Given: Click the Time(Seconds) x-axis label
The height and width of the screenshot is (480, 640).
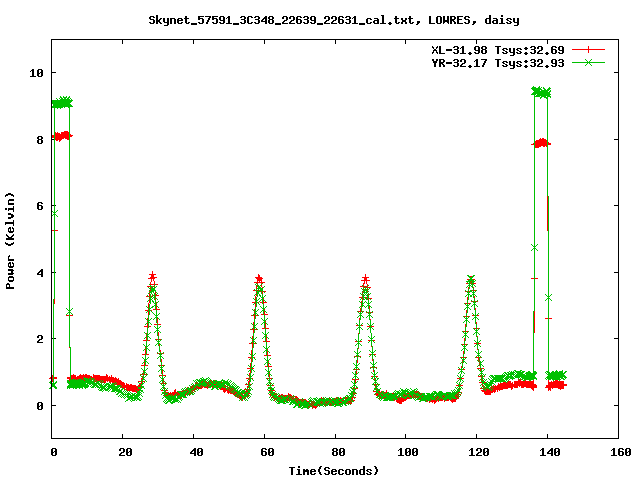Looking at the screenshot, I should click(334, 471).
